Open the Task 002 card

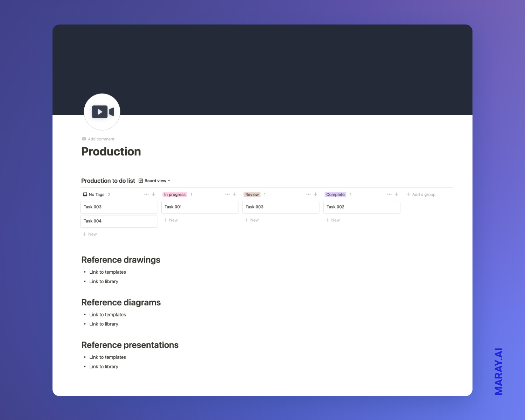coord(362,207)
